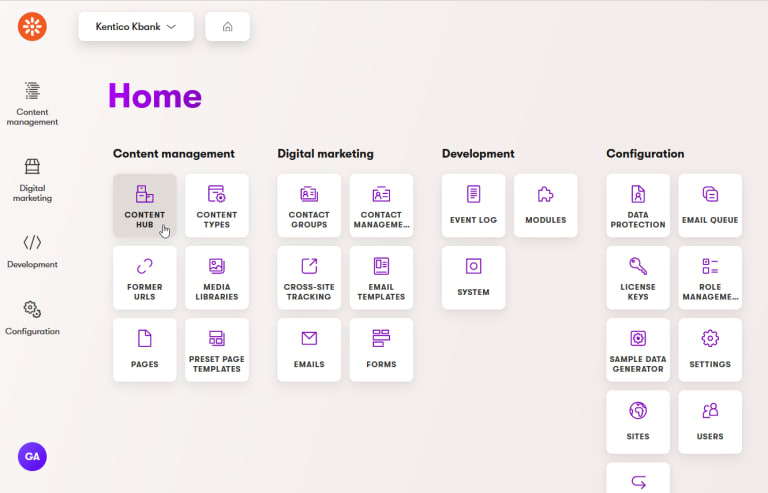Open the Event Log tile

(x=474, y=206)
